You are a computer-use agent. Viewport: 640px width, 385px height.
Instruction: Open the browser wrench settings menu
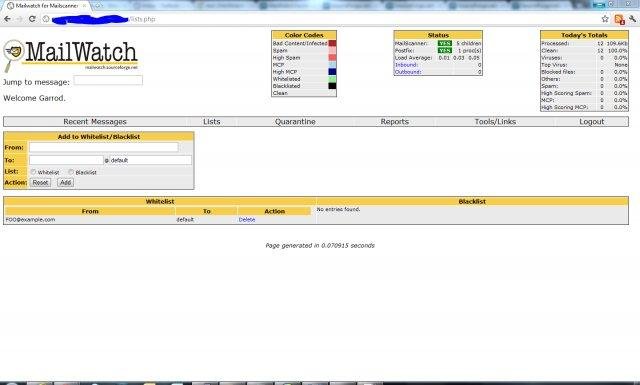tap(633, 19)
